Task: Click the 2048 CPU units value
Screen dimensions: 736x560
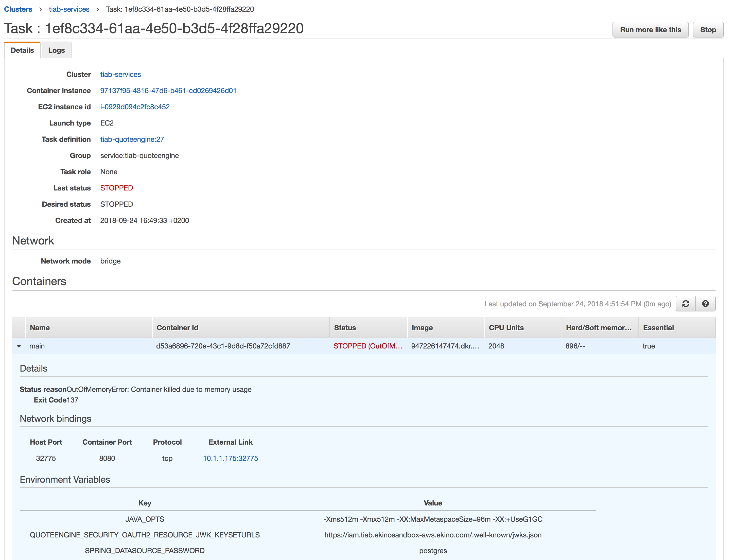Action: (x=496, y=346)
